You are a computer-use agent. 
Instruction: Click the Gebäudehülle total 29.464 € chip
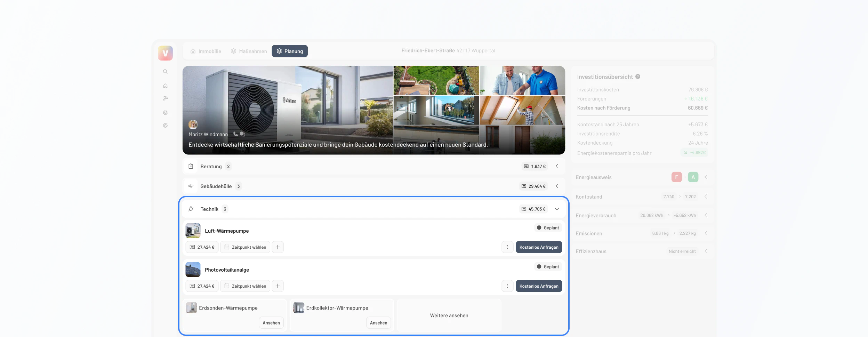(x=533, y=186)
